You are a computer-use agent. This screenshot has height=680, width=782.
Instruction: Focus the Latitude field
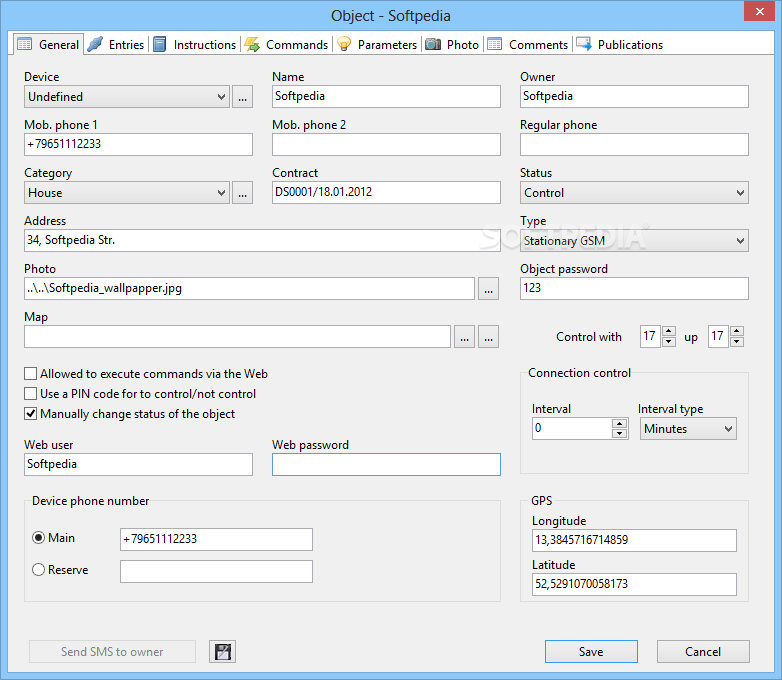tap(634, 584)
